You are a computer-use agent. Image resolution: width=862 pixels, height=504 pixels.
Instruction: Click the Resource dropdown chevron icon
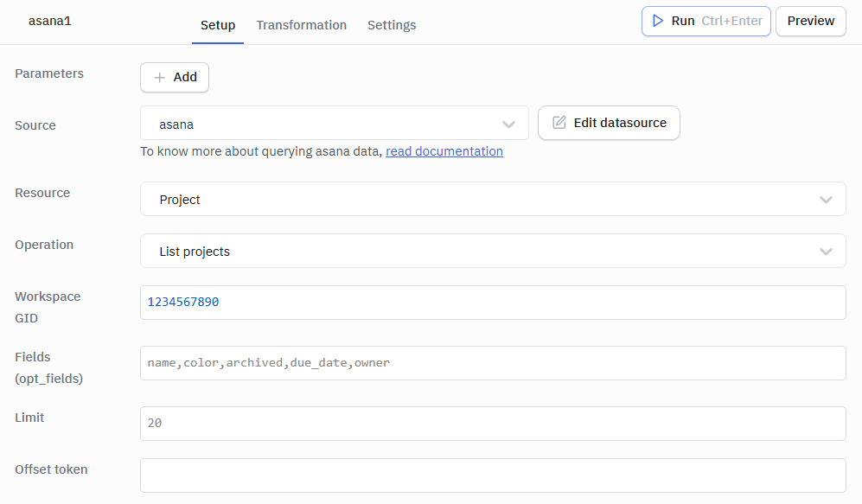click(x=826, y=200)
